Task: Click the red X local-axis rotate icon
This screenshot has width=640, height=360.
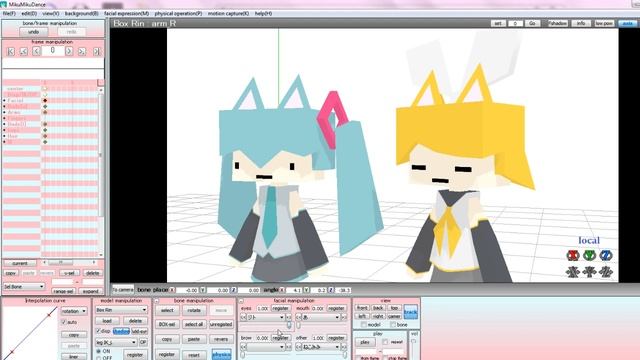Action: coord(573,256)
